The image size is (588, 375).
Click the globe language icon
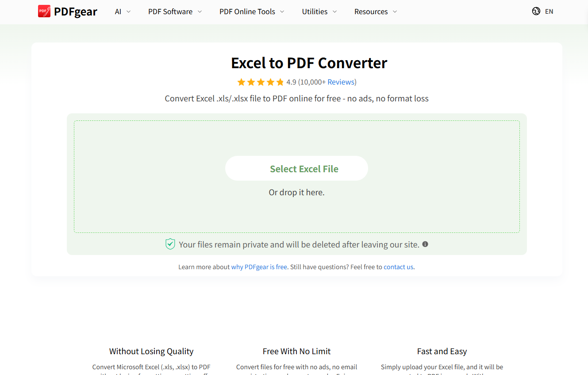[536, 12]
